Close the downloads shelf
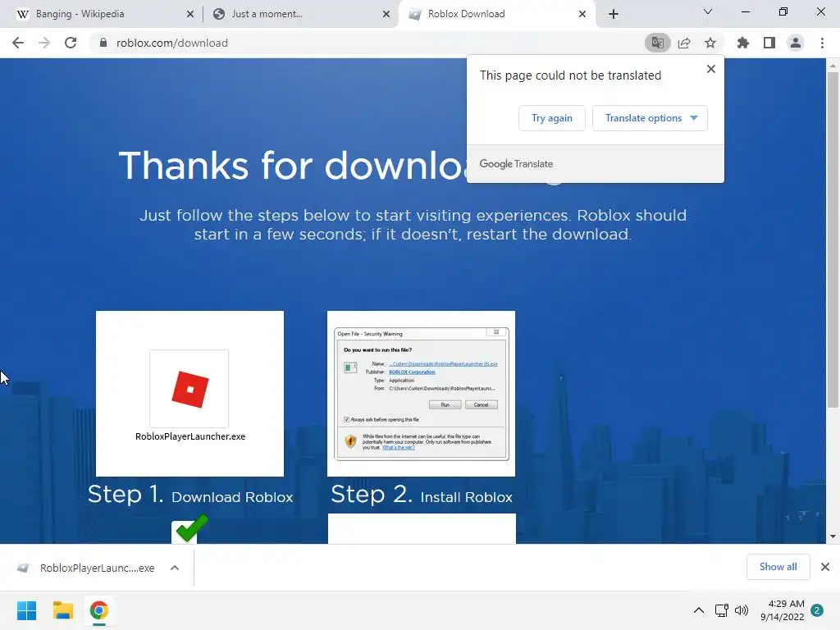Screen dimensions: 840x630 point(825,567)
